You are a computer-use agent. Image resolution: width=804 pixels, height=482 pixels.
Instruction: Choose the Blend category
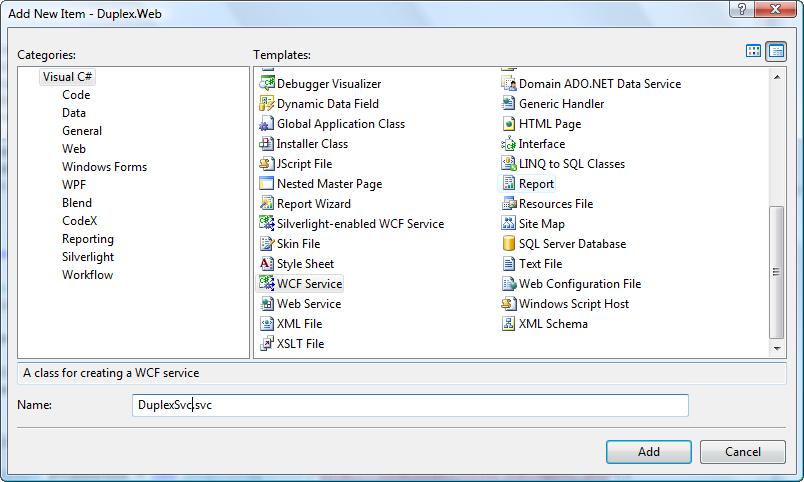(x=77, y=203)
